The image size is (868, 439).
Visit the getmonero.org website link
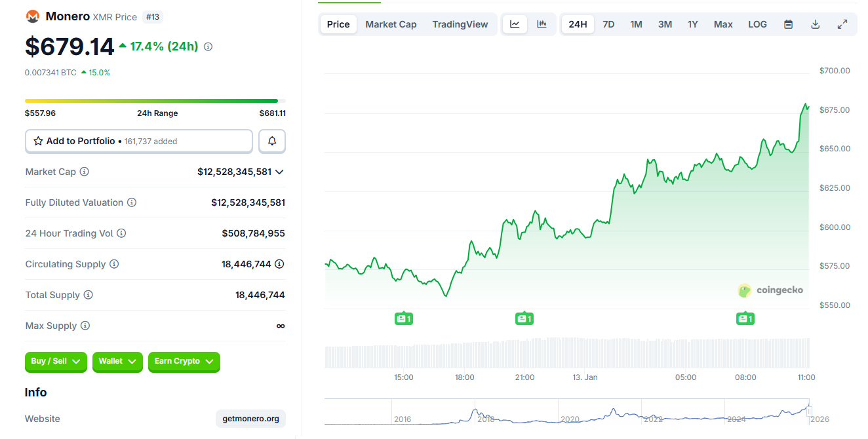tap(250, 419)
